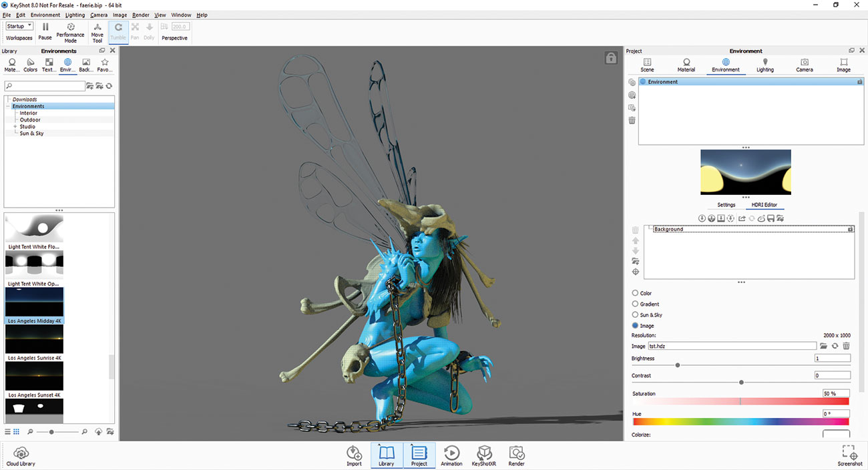Open the Startup workspace dropdown
Image resolution: width=868 pixels, height=470 pixels.
(x=19, y=26)
